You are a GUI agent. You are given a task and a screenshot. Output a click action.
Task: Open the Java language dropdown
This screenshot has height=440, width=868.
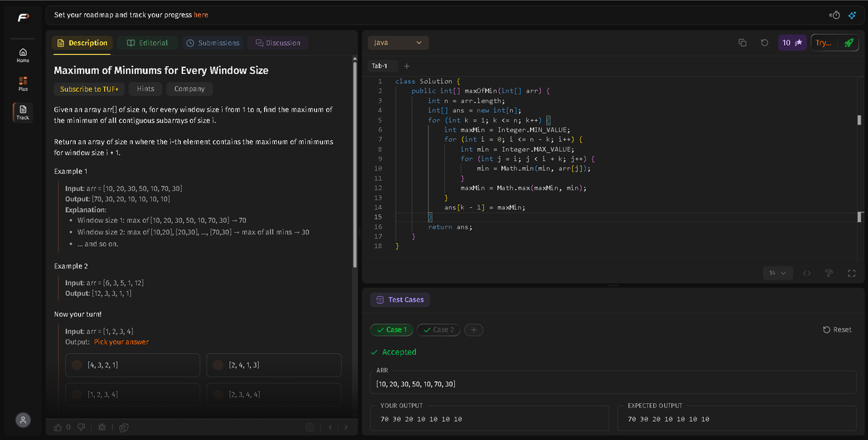[x=398, y=43]
